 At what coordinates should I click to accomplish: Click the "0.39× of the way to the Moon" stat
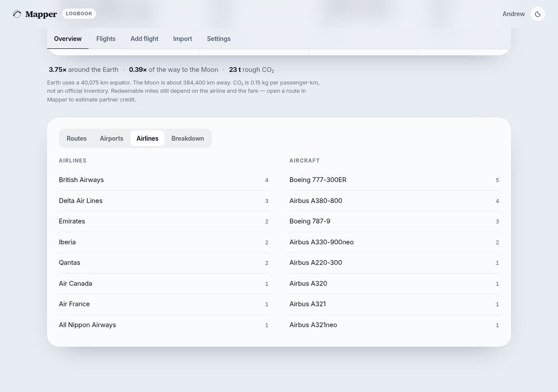click(x=173, y=70)
